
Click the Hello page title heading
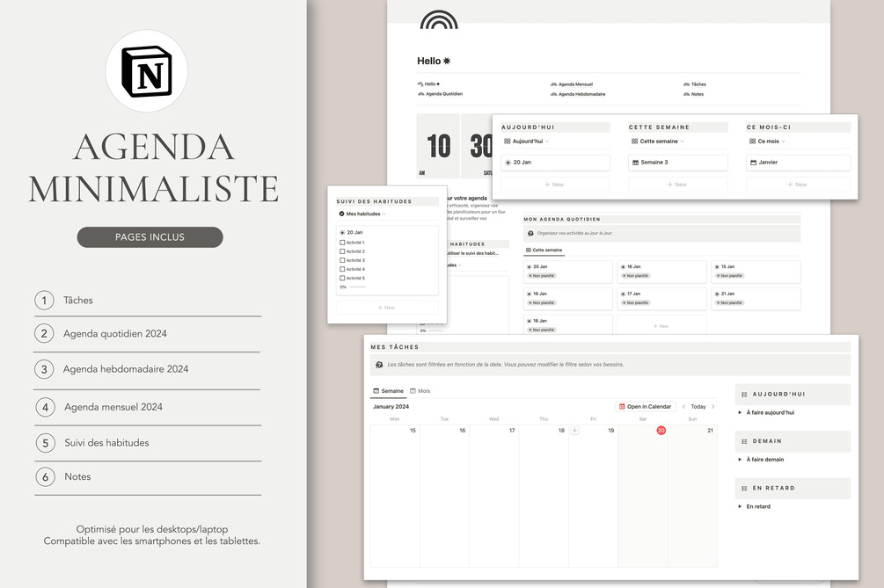point(434,61)
